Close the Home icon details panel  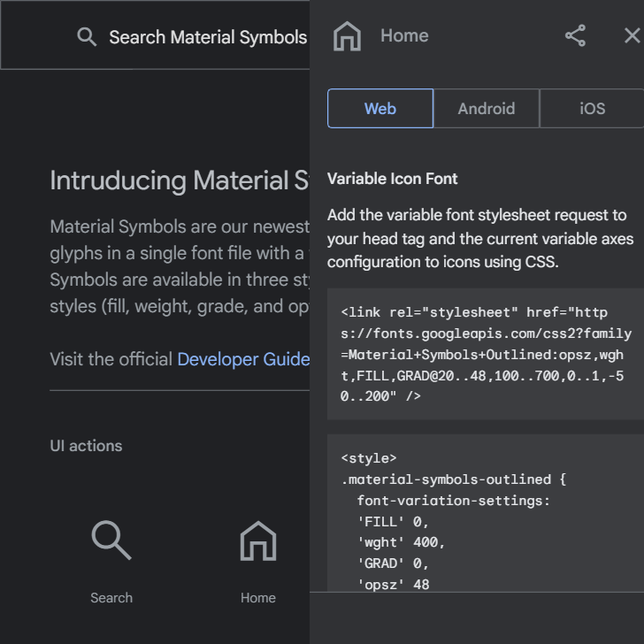[x=632, y=35]
